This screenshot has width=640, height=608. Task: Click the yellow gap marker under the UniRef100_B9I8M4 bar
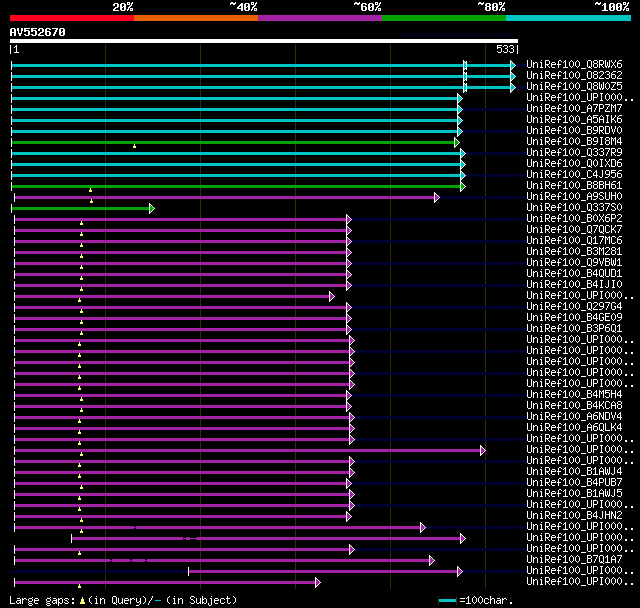134,146
